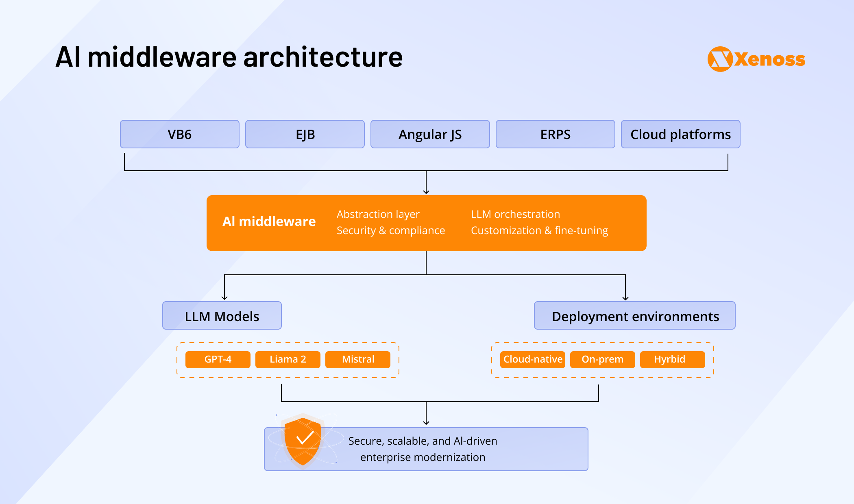Choose the Cloud-native chip
The image size is (854, 504).
(533, 360)
